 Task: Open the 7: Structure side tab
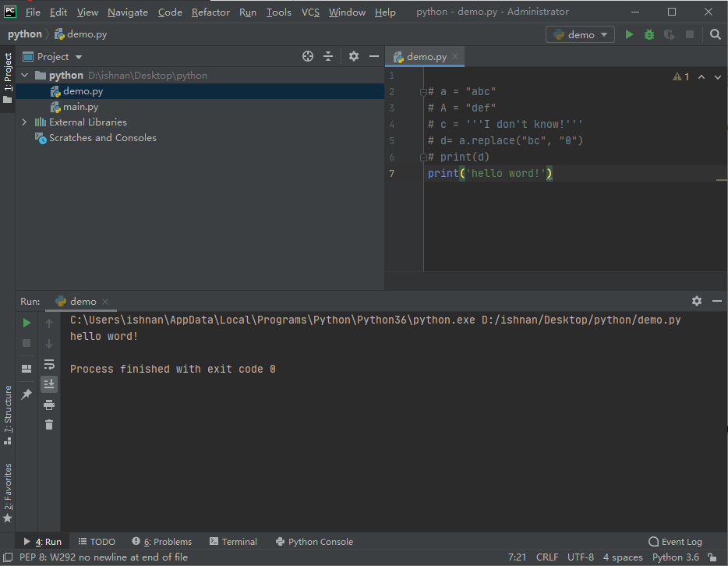[x=8, y=415]
